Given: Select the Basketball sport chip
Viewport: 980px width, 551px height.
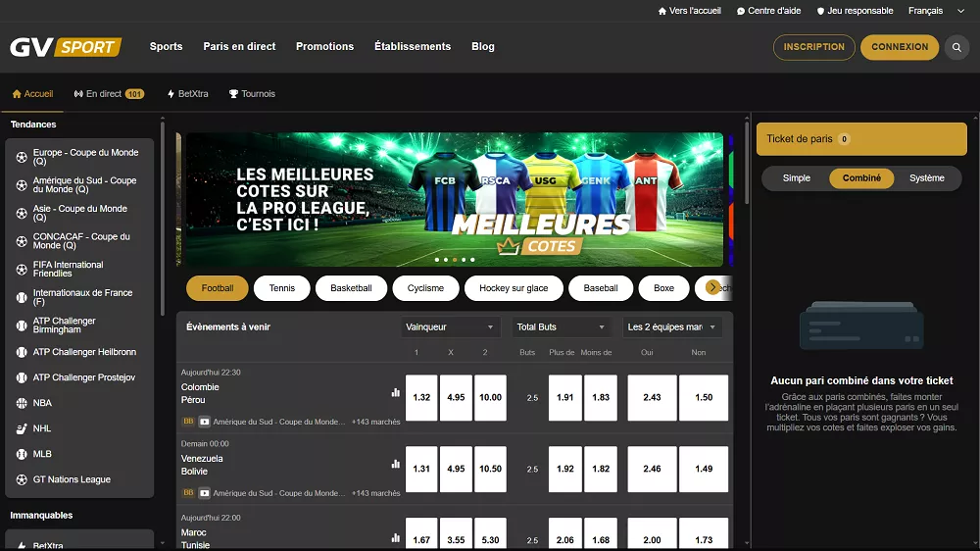Looking at the screenshot, I should click(351, 288).
